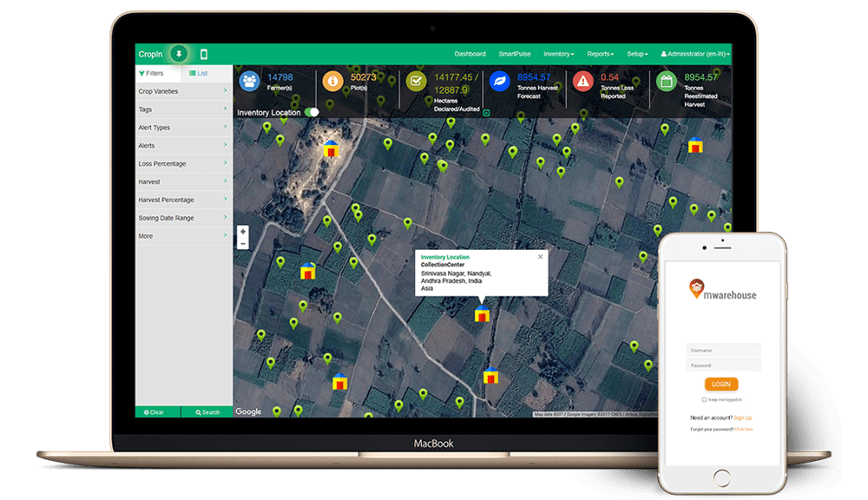Click the '50273' plots count
Image resolution: width=868 pixels, height=500 pixels.
(x=363, y=77)
